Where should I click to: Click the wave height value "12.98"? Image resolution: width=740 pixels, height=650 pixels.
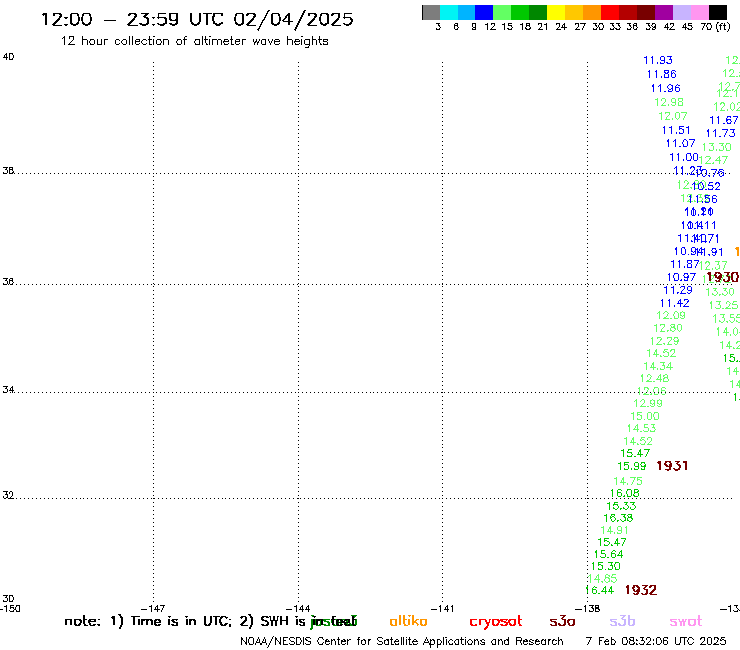(669, 102)
